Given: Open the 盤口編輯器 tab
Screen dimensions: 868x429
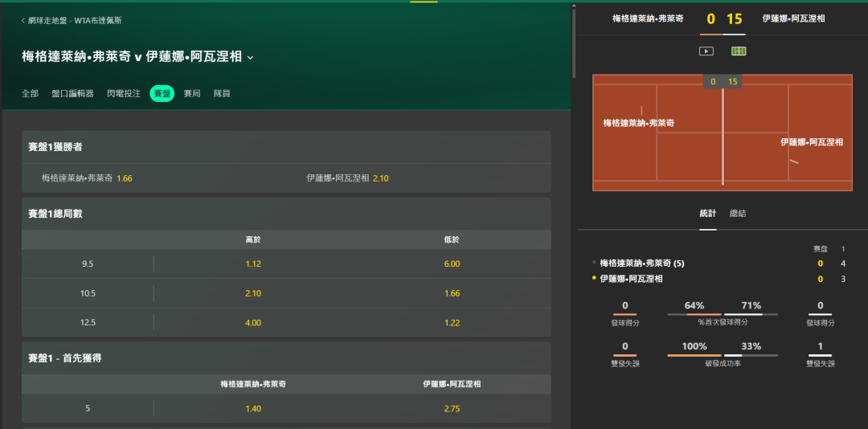Looking at the screenshot, I should (x=72, y=93).
